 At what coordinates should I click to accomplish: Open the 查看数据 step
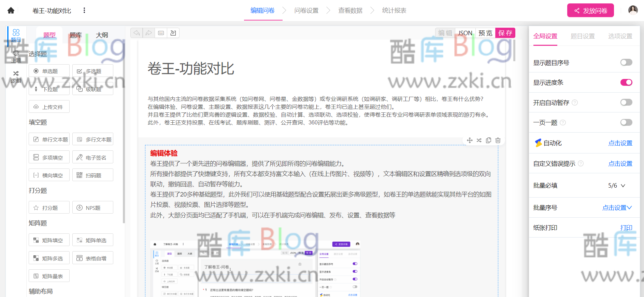point(350,11)
